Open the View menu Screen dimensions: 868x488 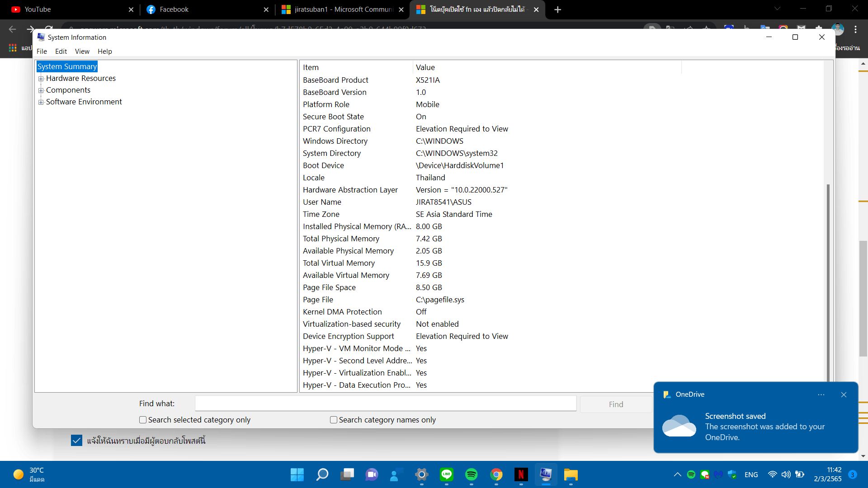pos(82,52)
